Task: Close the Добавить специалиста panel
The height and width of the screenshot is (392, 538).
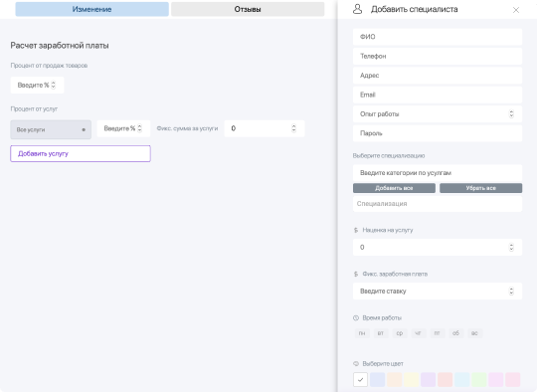Action: click(x=516, y=10)
